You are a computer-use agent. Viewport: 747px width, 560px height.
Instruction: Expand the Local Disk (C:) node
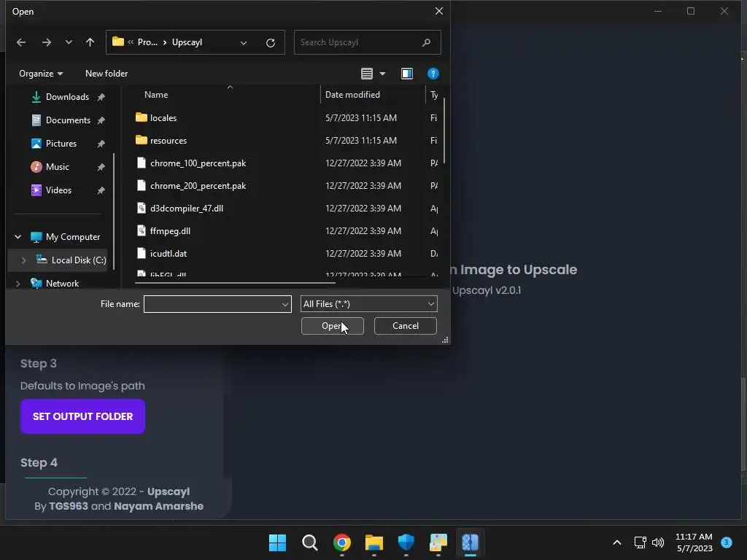tap(23, 260)
